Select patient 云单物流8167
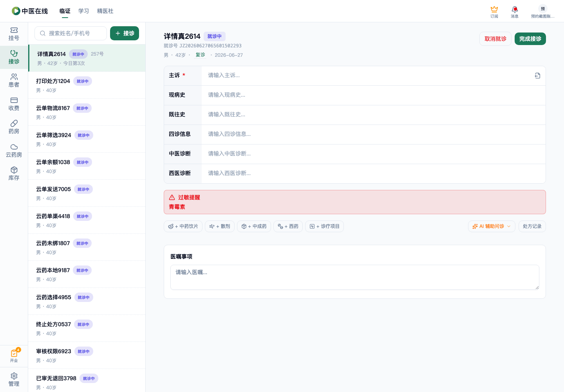 pos(87,112)
